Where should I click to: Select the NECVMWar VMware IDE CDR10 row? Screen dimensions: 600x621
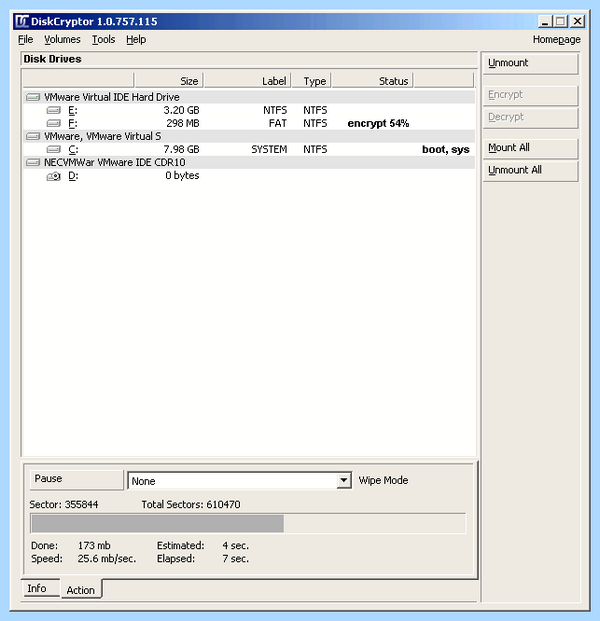pyautogui.click(x=249, y=162)
